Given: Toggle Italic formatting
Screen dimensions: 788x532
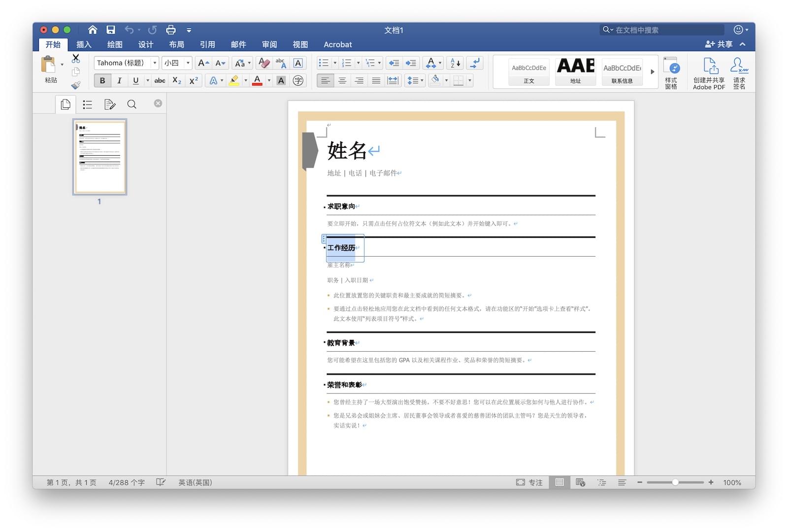Looking at the screenshot, I should [119, 81].
